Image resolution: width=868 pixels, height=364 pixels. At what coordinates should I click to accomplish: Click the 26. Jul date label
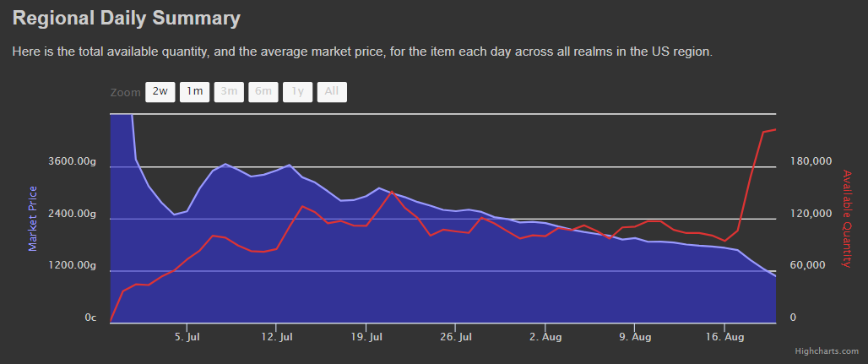[x=455, y=337]
